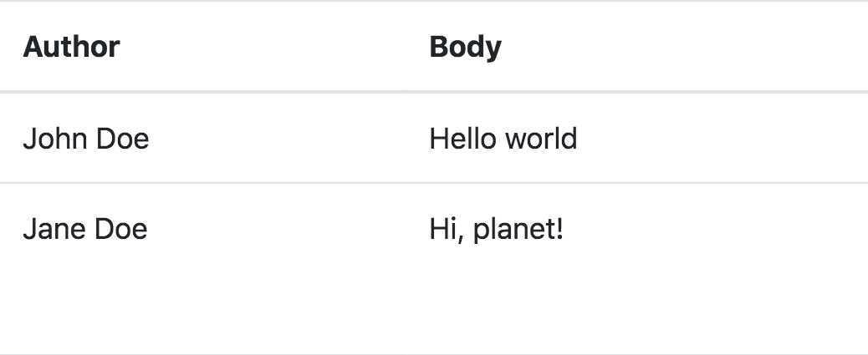Viewport: 868px width, 355px height.
Task: Select the Jane Doe author cell
Action: tap(85, 228)
